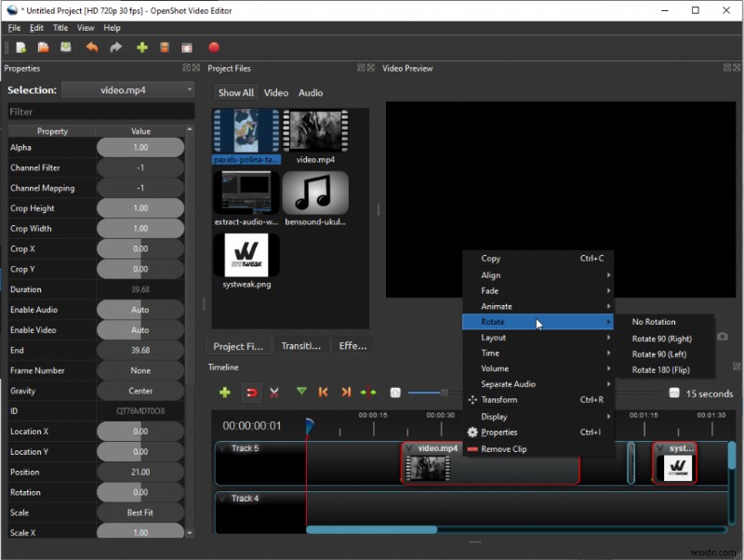Click the Save Project toolbar icon
744x560 pixels.
[65, 47]
